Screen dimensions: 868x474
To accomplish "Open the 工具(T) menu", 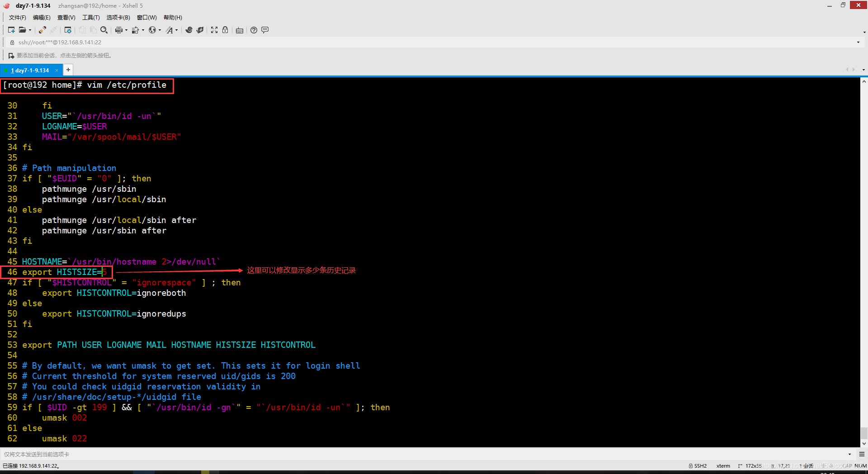I will (x=91, y=18).
